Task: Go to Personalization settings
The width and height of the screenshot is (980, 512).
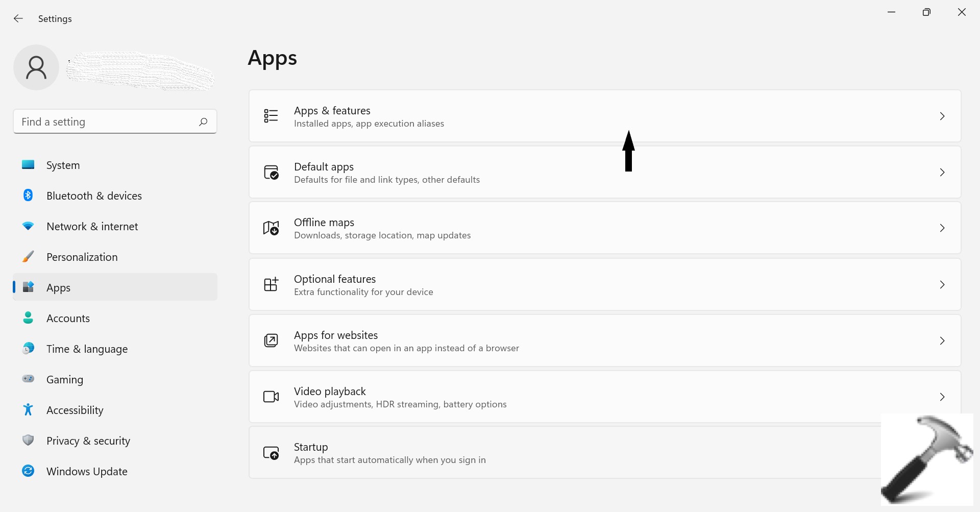Action: tap(82, 257)
